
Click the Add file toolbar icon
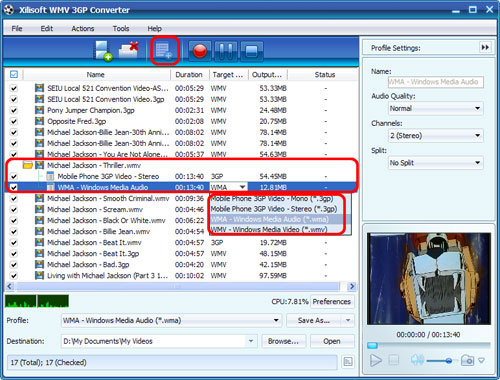coord(103,51)
